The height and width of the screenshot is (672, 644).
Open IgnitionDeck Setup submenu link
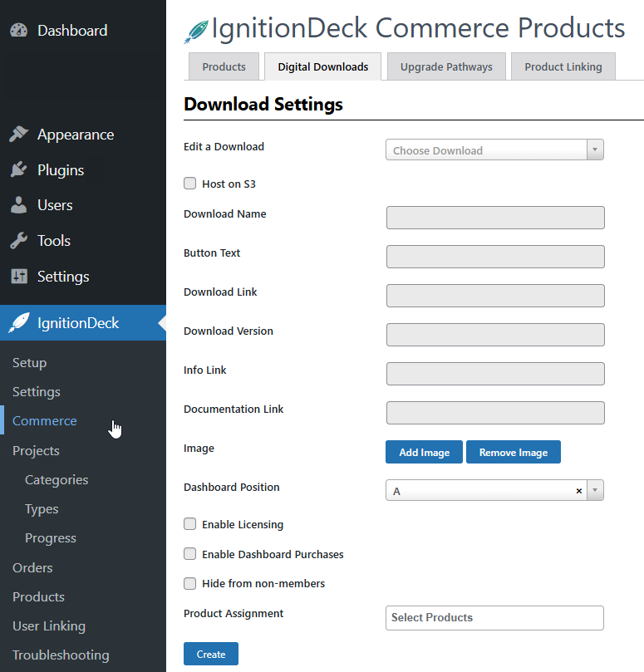coord(30,362)
